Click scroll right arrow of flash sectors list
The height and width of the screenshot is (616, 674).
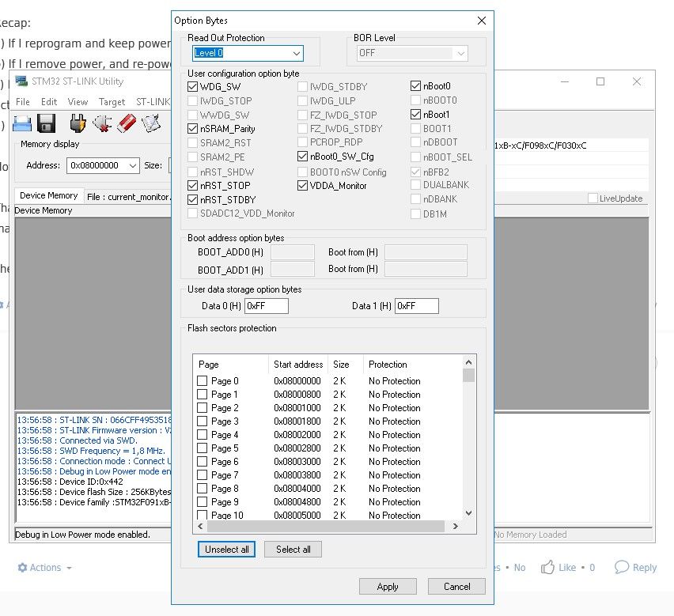[x=456, y=526]
